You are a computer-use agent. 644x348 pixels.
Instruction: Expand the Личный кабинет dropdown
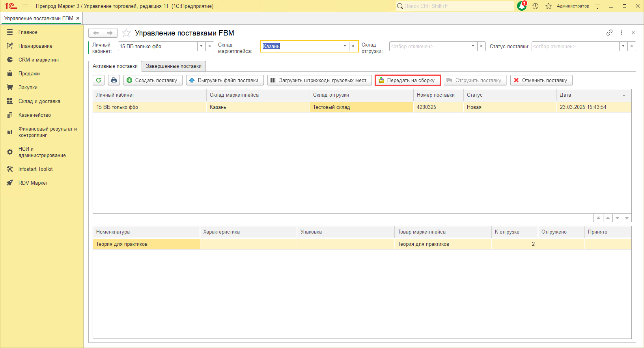pos(201,46)
